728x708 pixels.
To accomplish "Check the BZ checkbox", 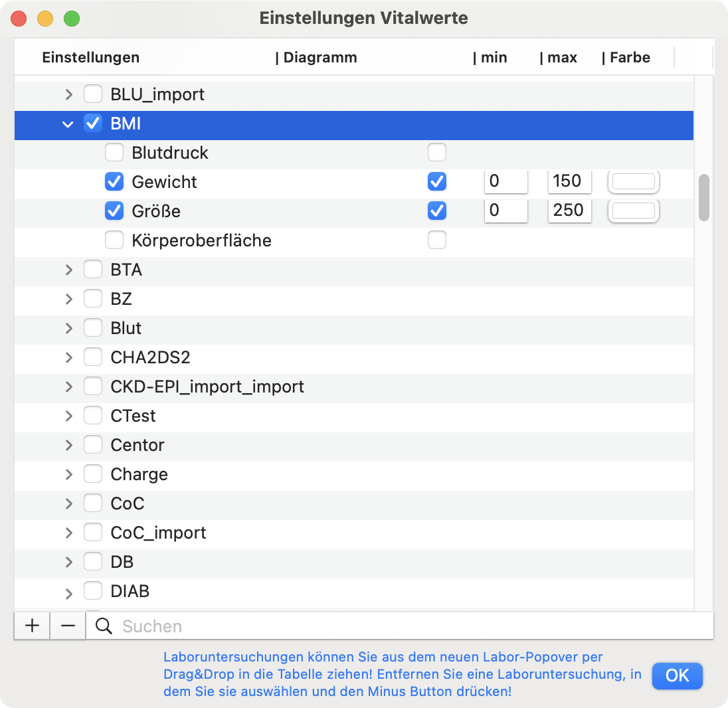I will click(x=93, y=298).
